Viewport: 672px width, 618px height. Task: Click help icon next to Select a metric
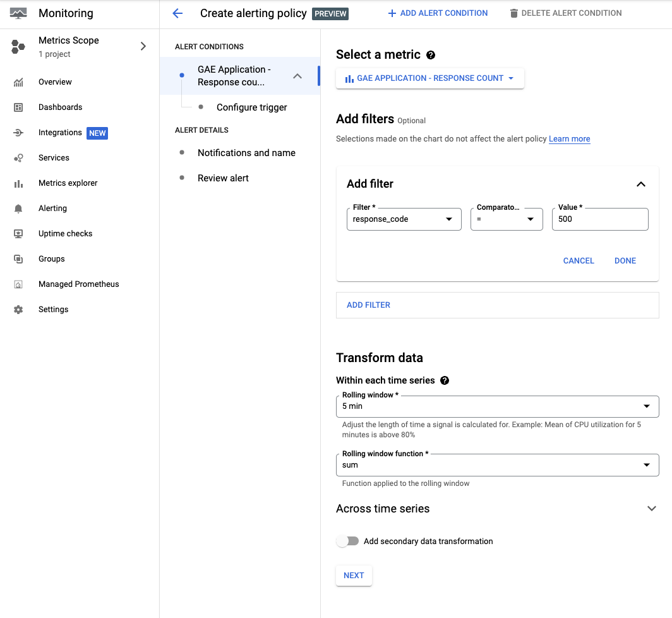point(431,55)
